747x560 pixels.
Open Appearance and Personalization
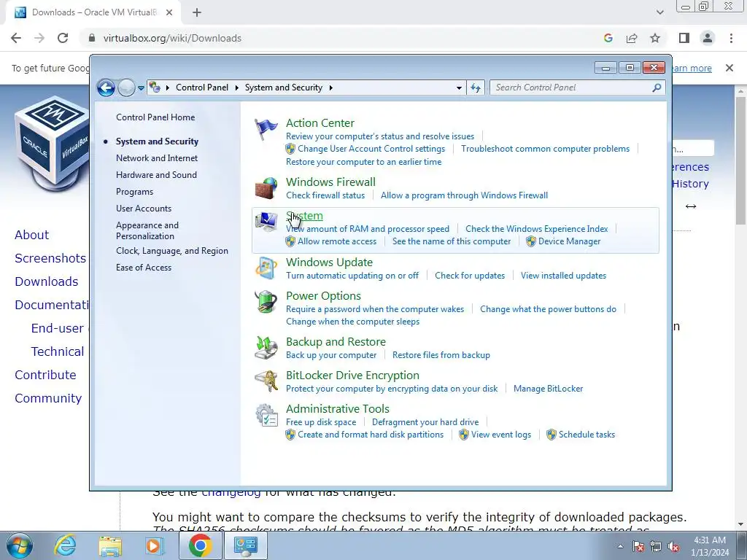(x=147, y=230)
